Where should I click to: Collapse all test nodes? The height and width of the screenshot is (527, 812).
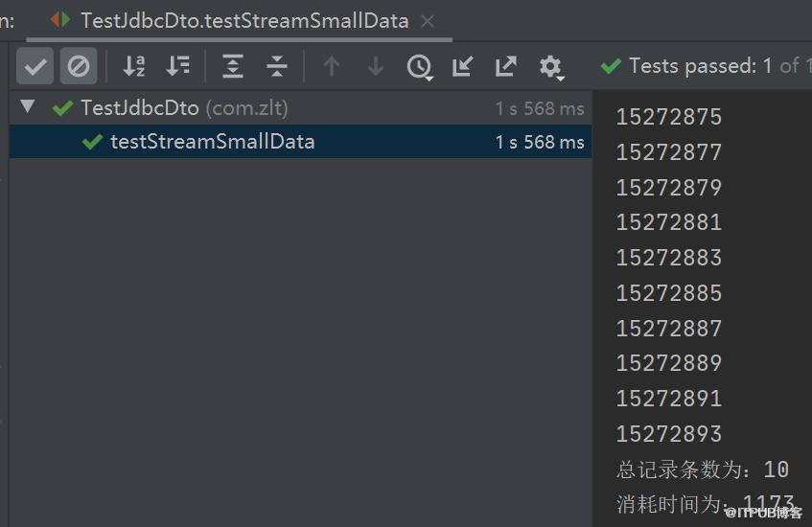276,66
